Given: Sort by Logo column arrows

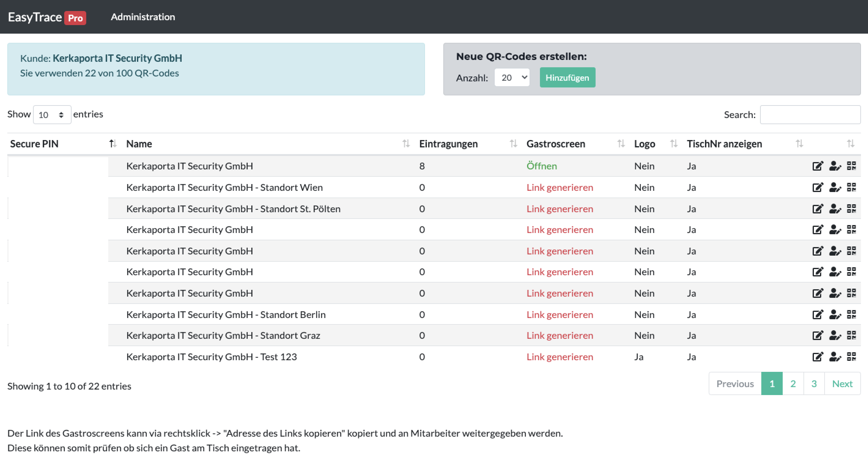Looking at the screenshot, I should pos(674,144).
